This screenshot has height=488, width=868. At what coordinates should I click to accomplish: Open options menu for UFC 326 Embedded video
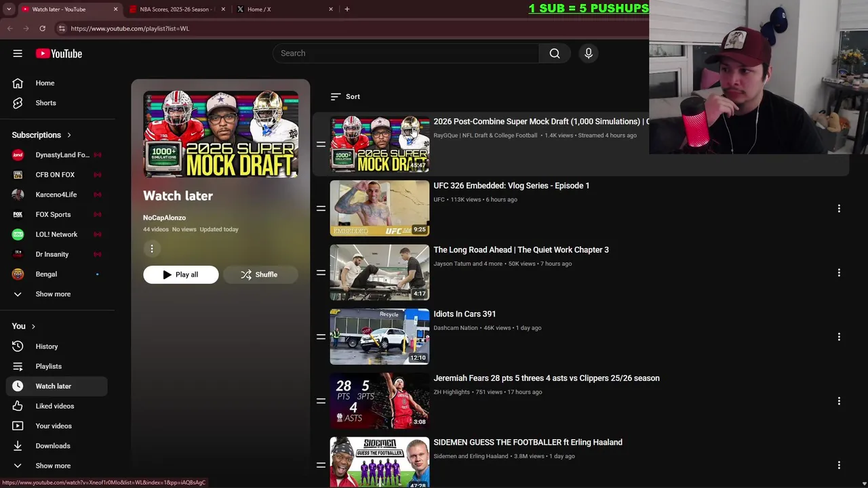(839, 209)
